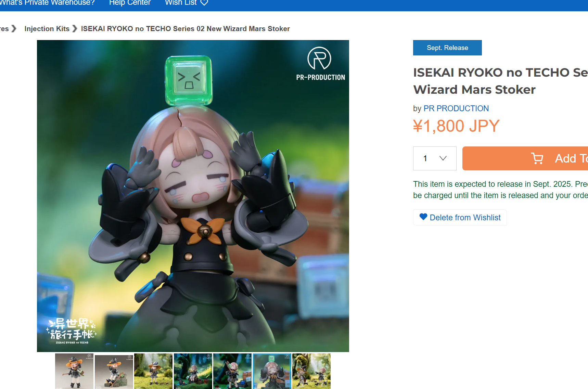Click the main product image

(x=193, y=196)
